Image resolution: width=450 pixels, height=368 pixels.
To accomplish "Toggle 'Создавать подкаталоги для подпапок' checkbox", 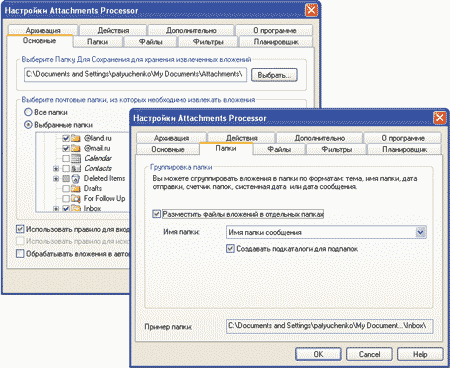I will [230, 249].
